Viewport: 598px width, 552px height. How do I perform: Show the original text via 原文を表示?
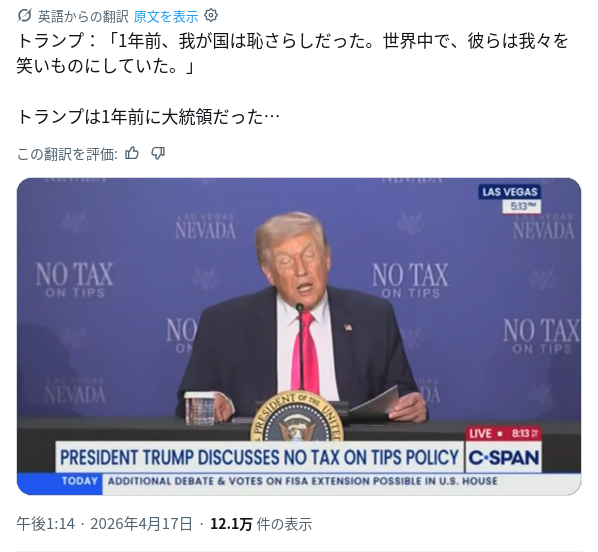point(166,16)
